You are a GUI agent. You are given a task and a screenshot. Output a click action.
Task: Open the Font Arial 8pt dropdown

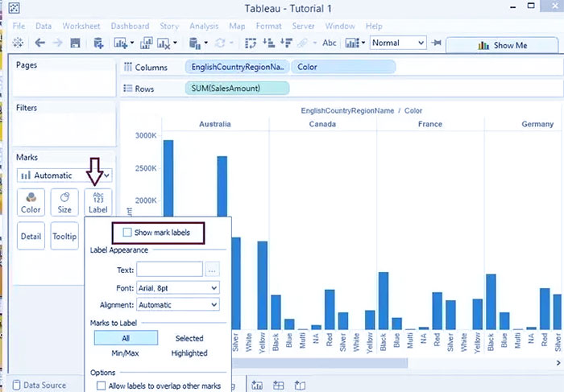point(178,288)
